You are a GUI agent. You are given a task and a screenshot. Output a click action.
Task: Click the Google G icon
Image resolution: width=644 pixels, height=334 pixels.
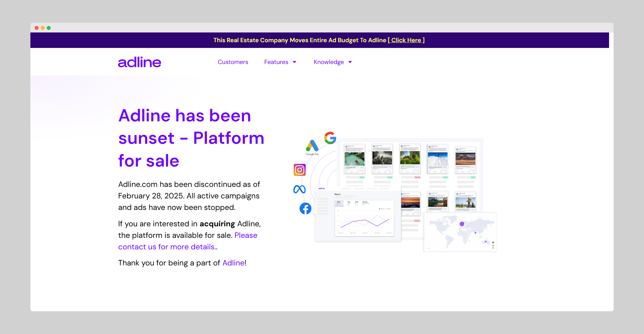(330, 138)
